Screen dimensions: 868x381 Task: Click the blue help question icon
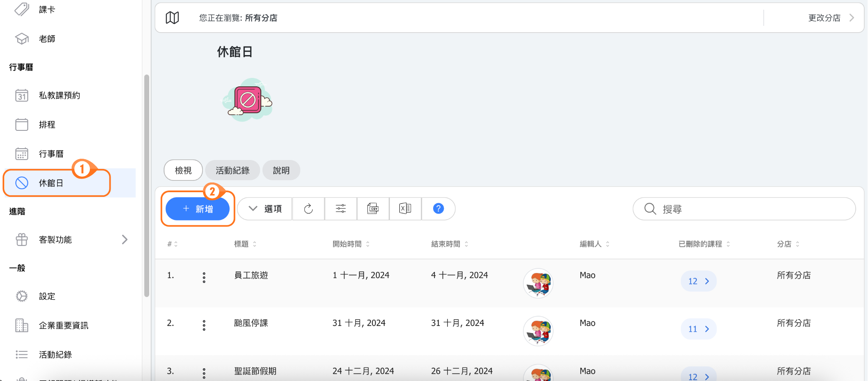[438, 209]
